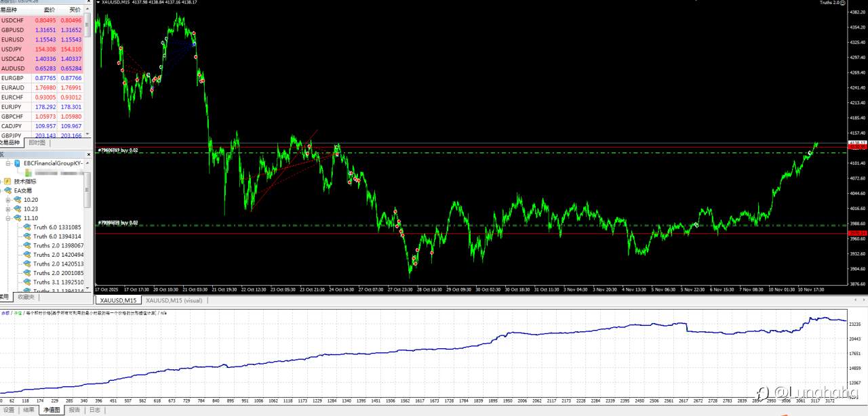868x416 pixels.
Task: Open the 收藏夹 tab in the Navigator
Action: (26, 297)
